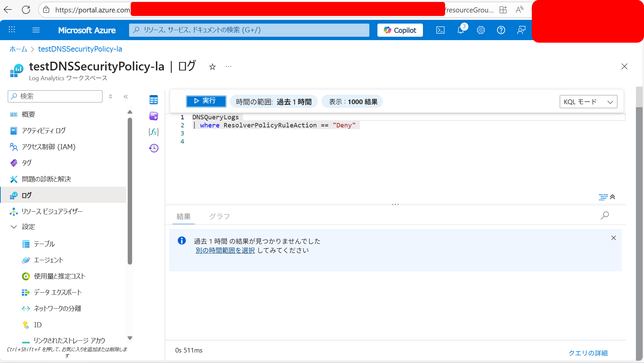Open the portal settings gear icon
The image size is (644, 363).
point(481,30)
